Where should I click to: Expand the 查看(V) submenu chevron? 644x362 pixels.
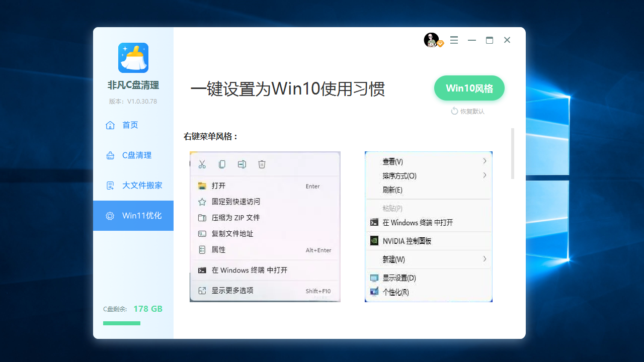485,161
